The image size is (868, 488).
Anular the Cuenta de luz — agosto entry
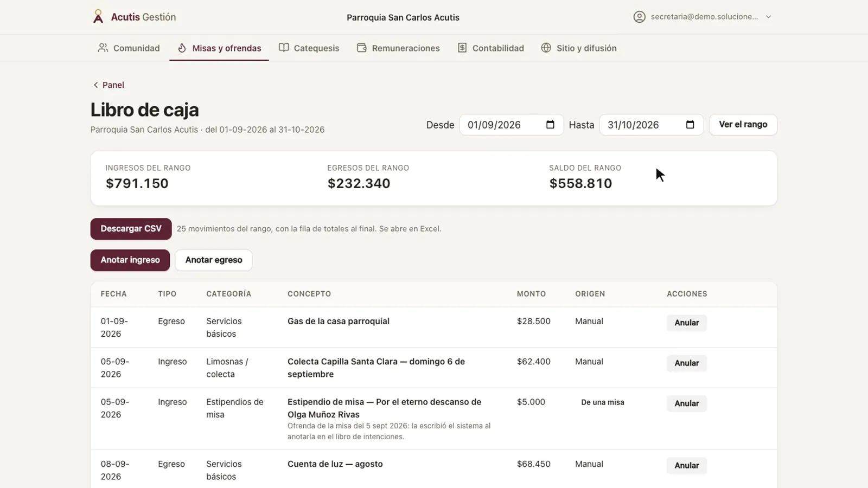(x=687, y=465)
